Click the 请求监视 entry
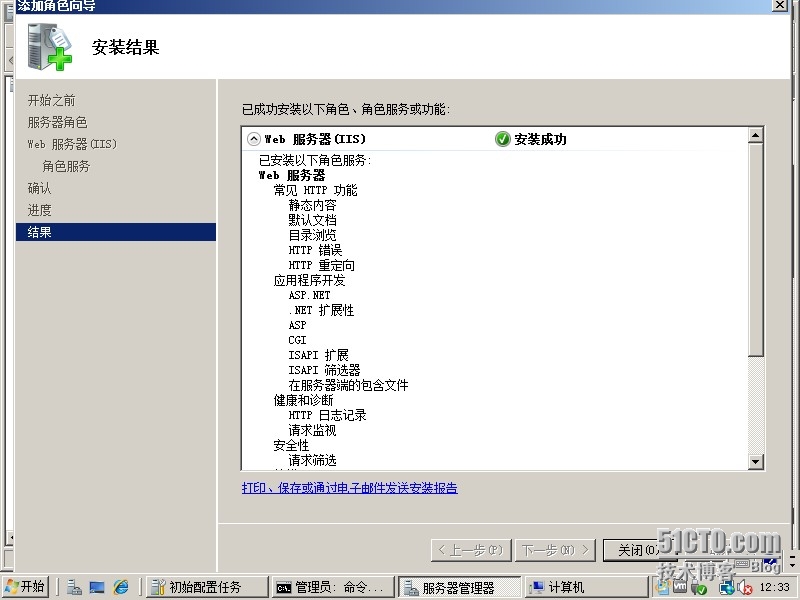 point(312,430)
